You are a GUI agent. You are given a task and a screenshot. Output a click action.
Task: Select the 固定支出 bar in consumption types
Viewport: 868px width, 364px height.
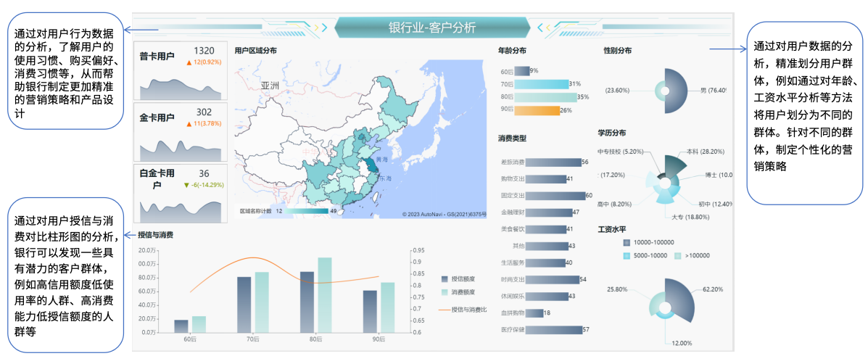555,196
